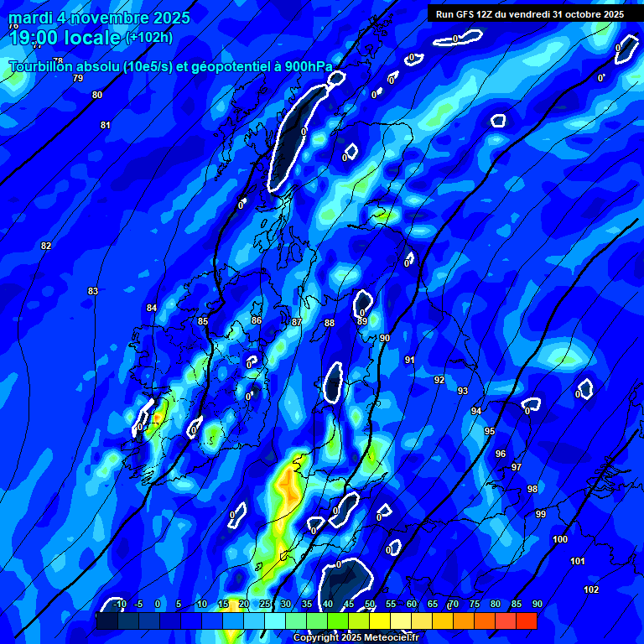Screen dimensions: 644x644
Task: Select the '19:00 locale' time label
Action: (65, 38)
